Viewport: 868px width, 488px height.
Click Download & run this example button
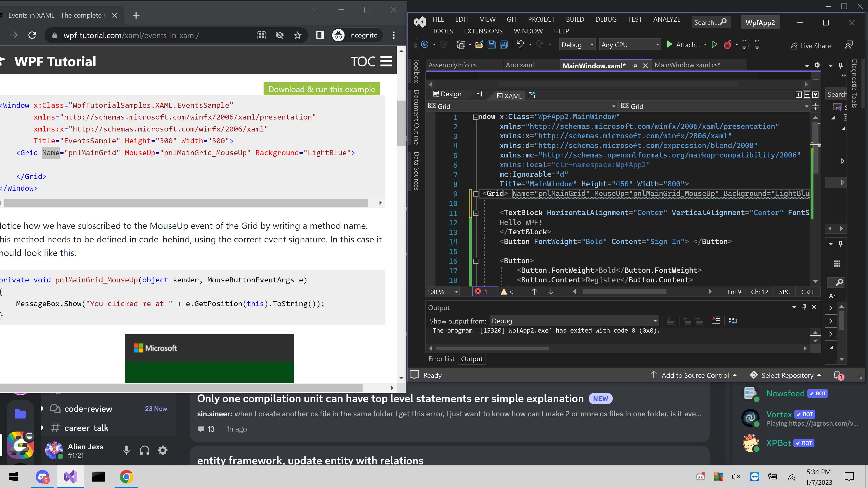click(321, 89)
